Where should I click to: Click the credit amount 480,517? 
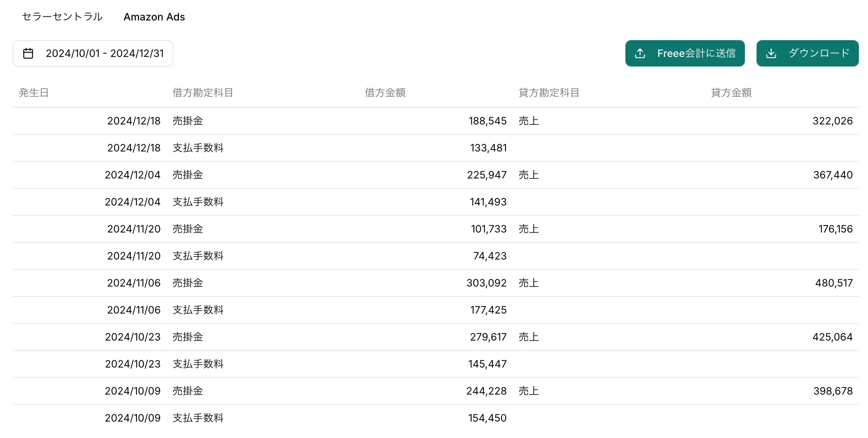coord(834,283)
